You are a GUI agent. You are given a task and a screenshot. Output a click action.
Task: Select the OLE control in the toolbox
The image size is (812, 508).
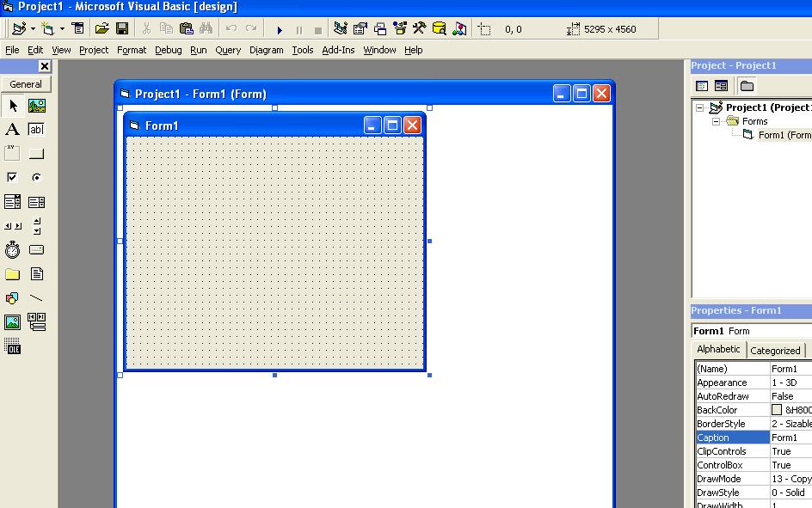point(13,346)
